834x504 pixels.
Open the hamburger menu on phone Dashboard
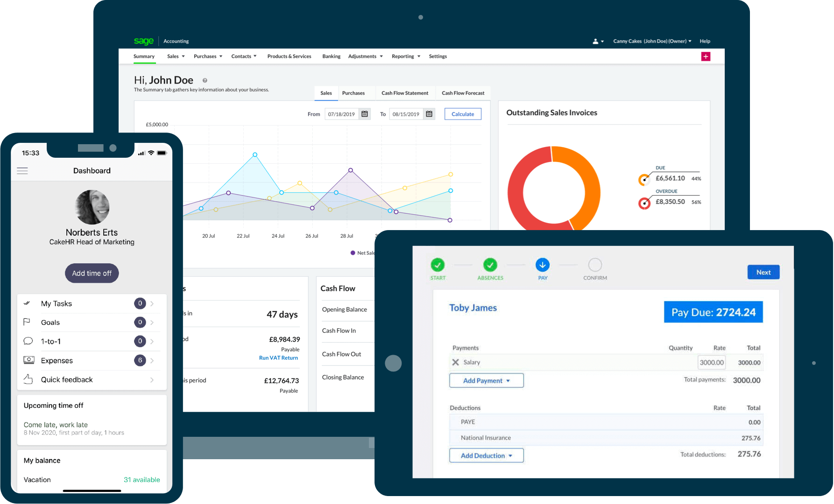click(x=22, y=171)
